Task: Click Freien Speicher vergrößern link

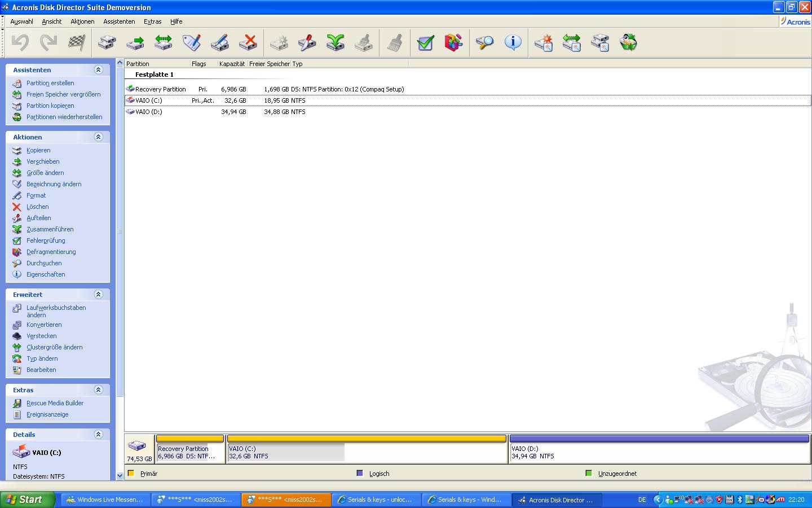Action: [63, 94]
